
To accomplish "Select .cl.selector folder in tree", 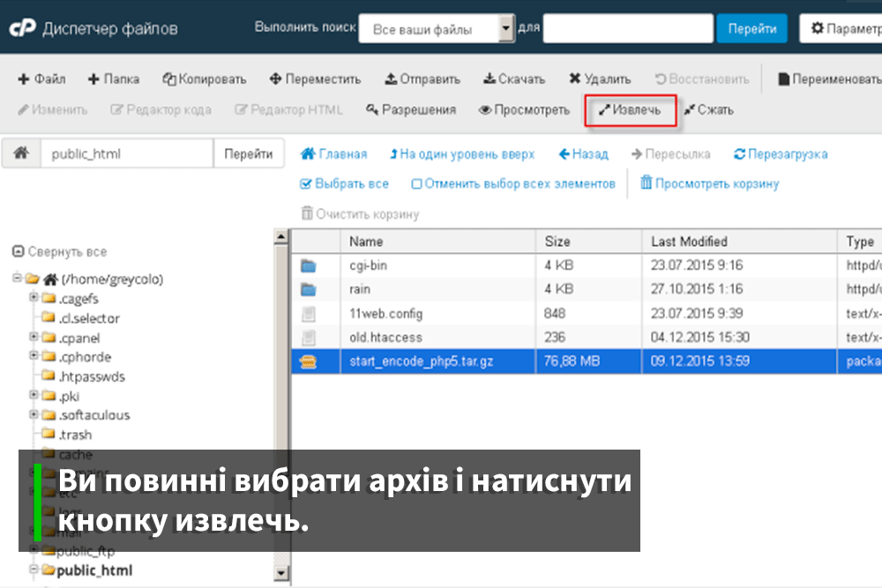I will 89,319.
